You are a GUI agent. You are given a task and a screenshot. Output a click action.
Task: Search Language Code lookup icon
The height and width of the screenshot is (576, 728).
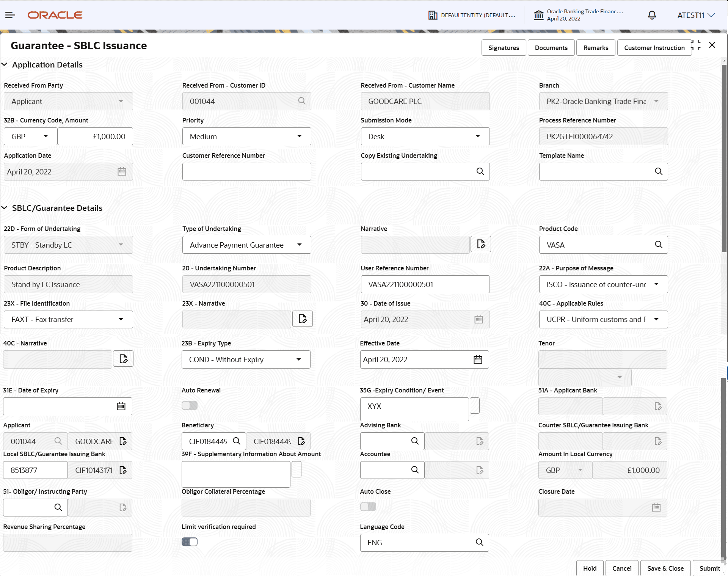coord(479,542)
